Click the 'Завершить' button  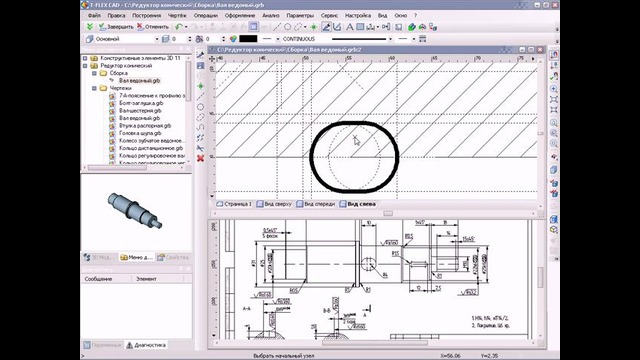(116, 27)
